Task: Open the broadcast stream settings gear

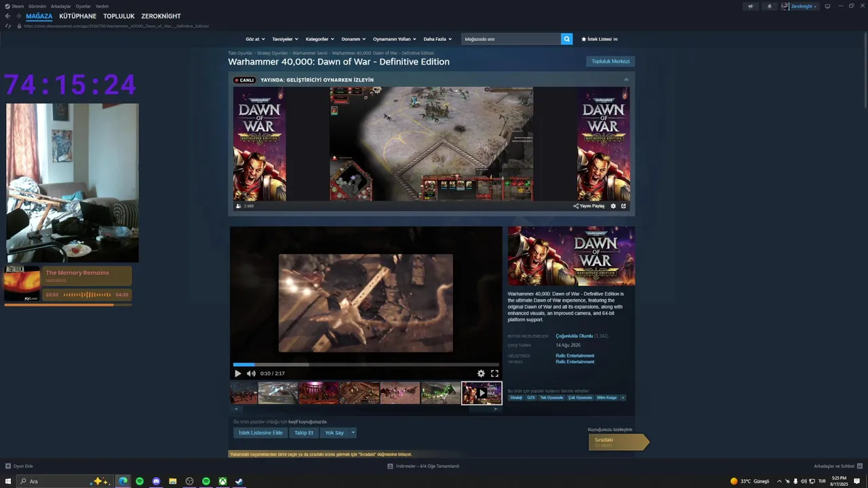Action: click(x=613, y=206)
